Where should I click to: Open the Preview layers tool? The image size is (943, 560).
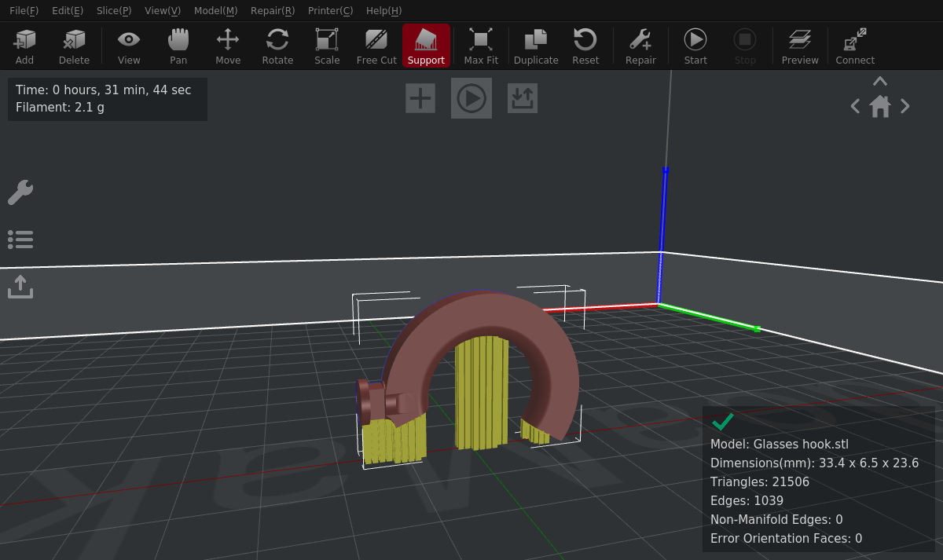[x=800, y=46]
